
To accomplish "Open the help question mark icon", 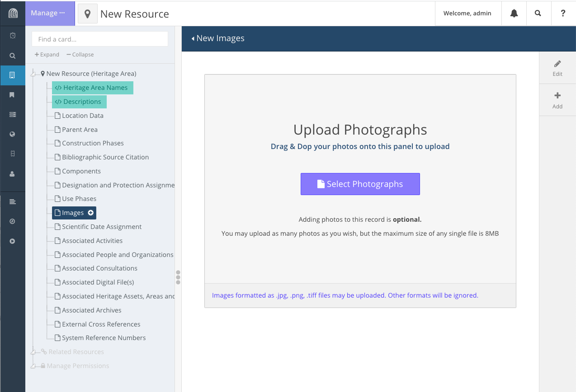I will [x=563, y=13].
